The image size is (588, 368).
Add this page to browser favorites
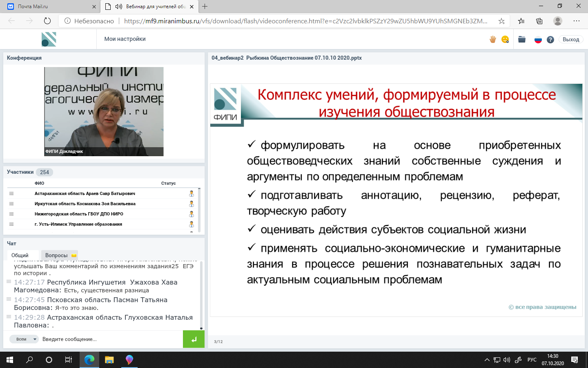tap(501, 21)
